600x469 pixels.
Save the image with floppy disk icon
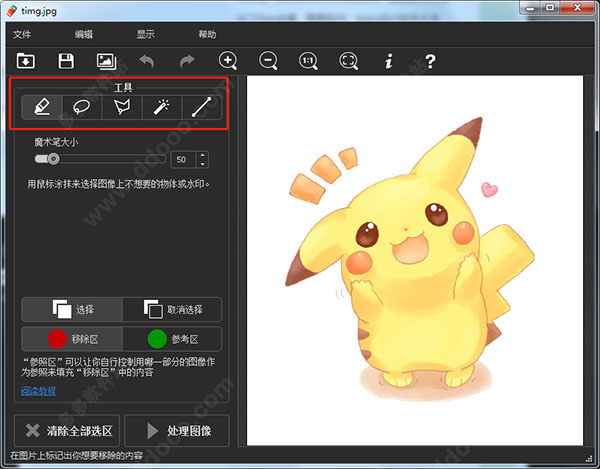point(66,61)
